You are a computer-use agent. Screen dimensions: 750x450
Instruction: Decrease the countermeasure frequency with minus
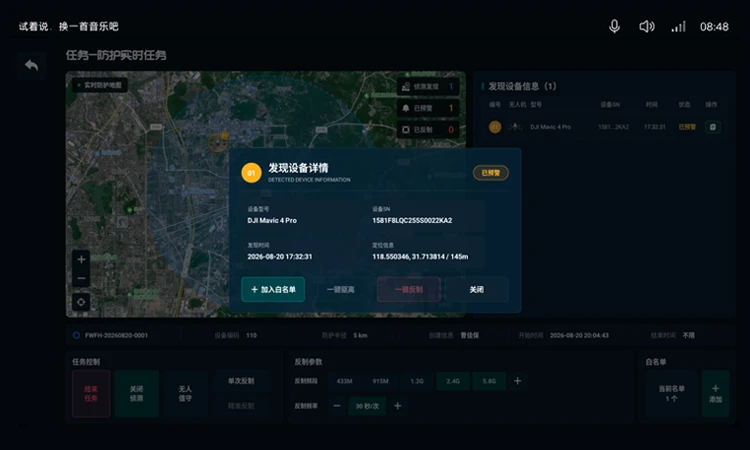(337, 406)
